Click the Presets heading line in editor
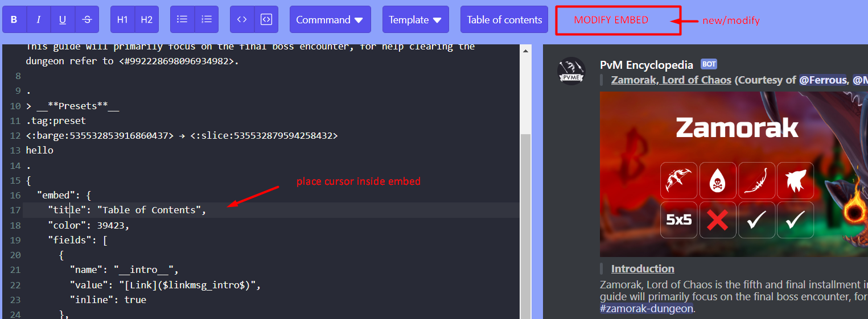 click(x=72, y=106)
